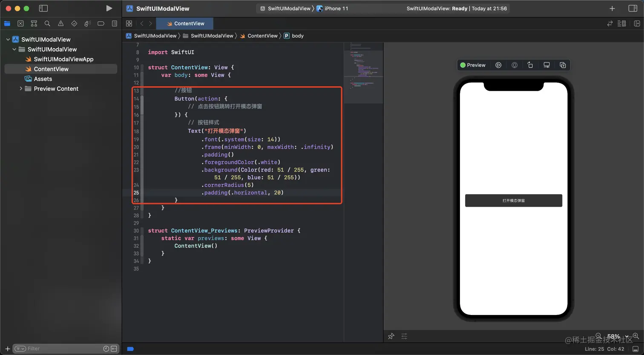Click the dark button in the iPhone preview
This screenshot has height=355, width=644.
513,200
